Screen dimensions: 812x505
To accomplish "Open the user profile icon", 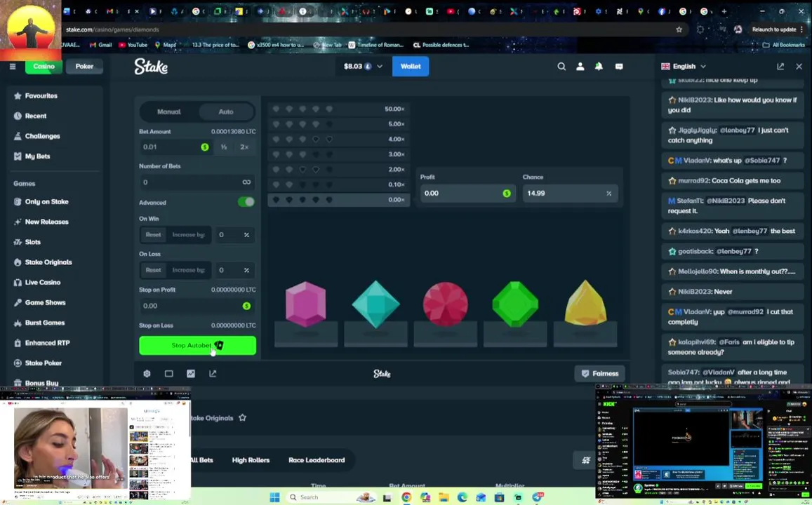I will [580, 66].
